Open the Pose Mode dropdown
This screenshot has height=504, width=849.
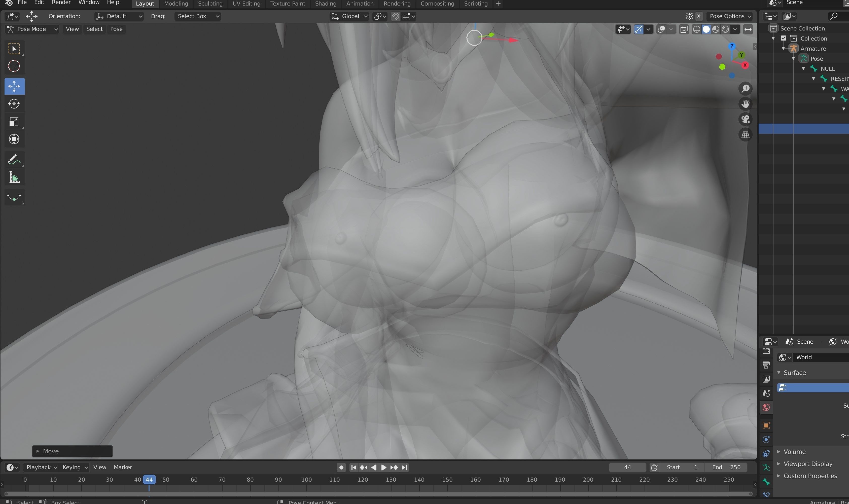[x=32, y=29]
